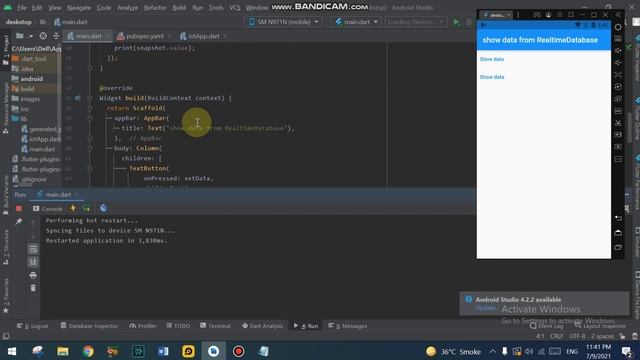Screen dimensions: 640x360
Task: Click the locate file target icon in Project panel
Action: 43,36
